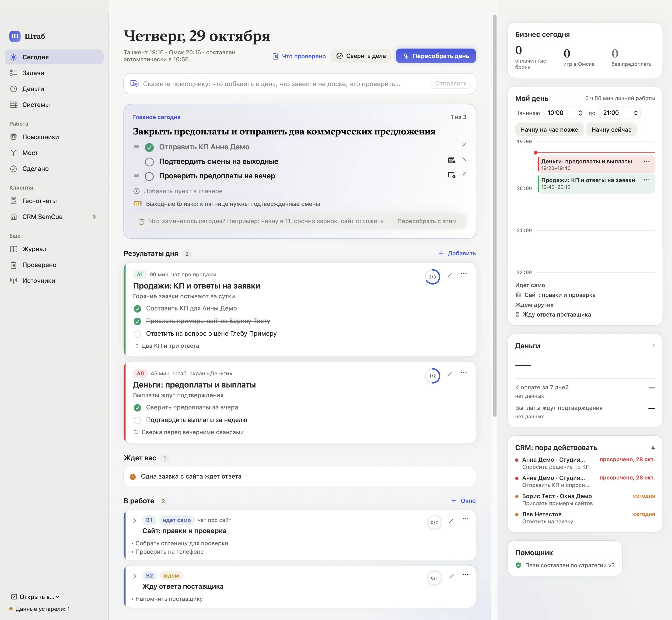Check Подтвердить выплаты за неделю

(x=137, y=420)
